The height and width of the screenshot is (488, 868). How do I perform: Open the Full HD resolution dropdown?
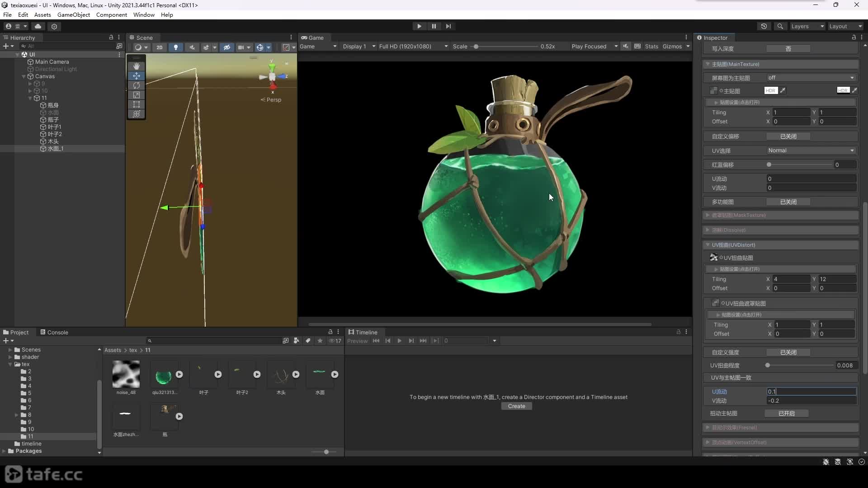click(413, 47)
